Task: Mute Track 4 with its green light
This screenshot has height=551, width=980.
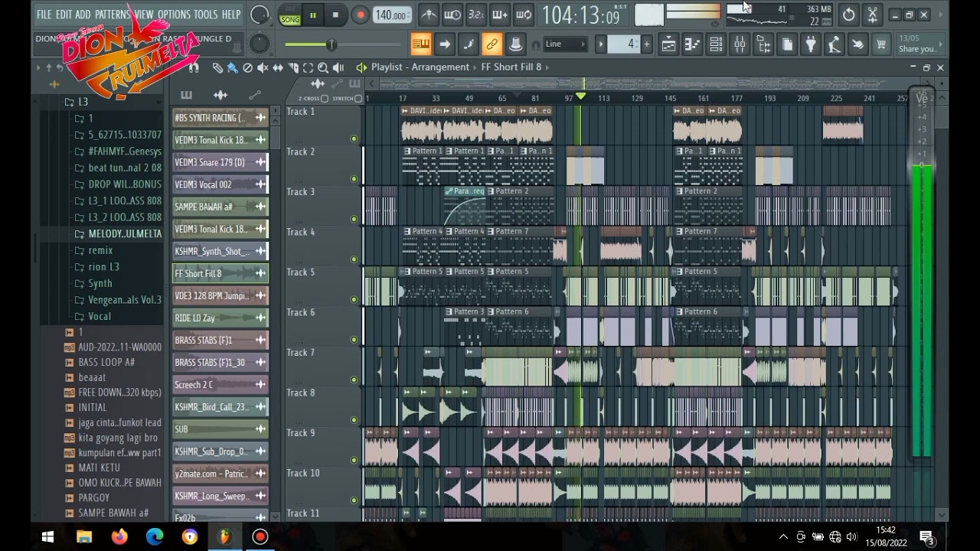Action: [354, 259]
